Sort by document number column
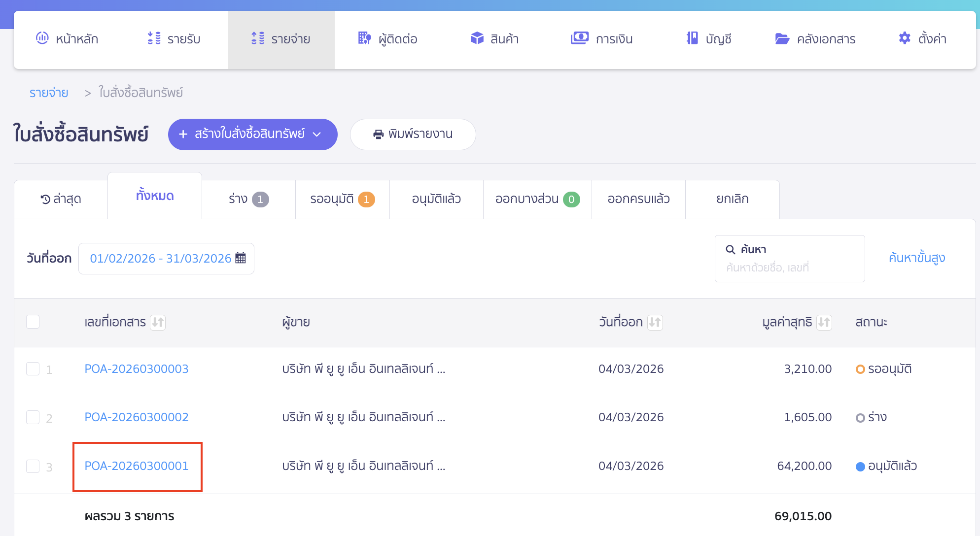The height and width of the screenshot is (536, 980). point(158,322)
